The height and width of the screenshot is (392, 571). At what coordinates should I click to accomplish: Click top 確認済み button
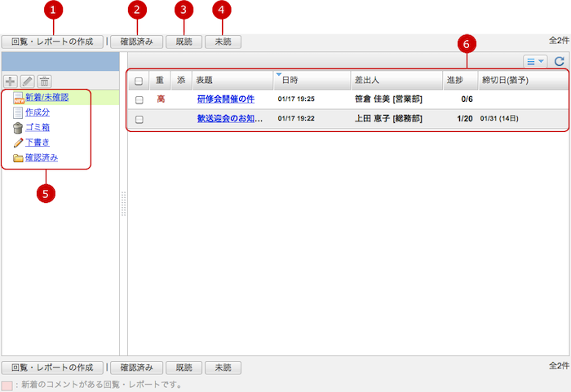pyautogui.click(x=136, y=42)
